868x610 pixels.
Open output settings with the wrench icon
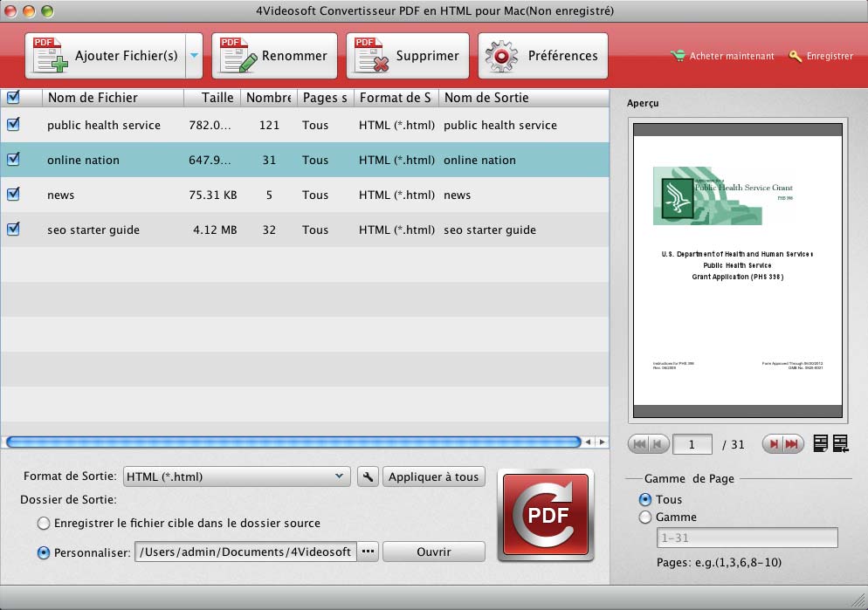pos(368,476)
